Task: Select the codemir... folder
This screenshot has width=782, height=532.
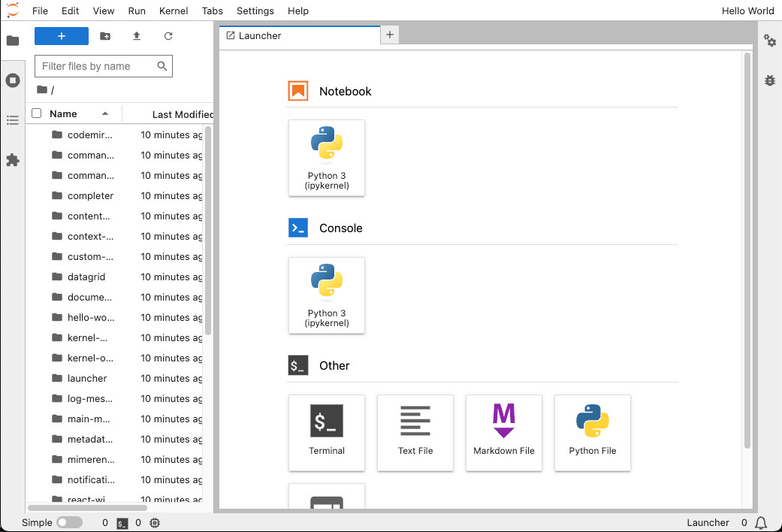Action: pyautogui.click(x=115, y=135)
